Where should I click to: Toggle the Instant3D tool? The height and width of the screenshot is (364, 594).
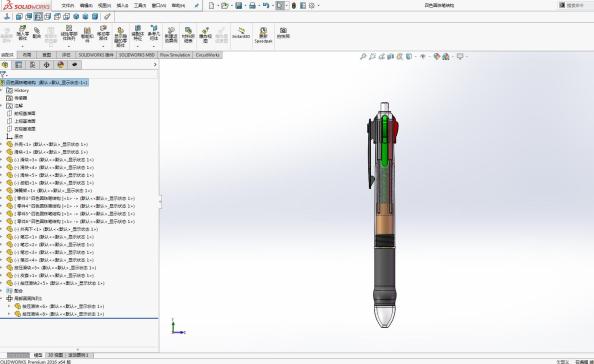pyautogui.click(x=241, y=33)
